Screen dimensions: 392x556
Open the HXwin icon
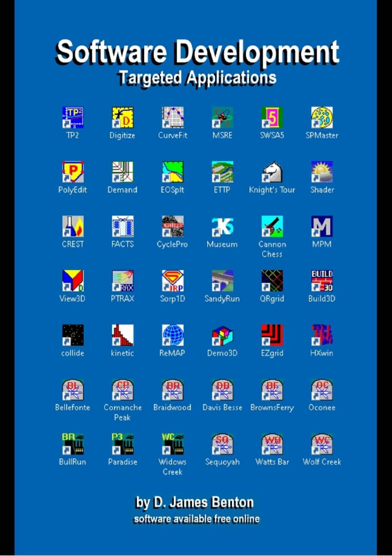coord(322,335)
